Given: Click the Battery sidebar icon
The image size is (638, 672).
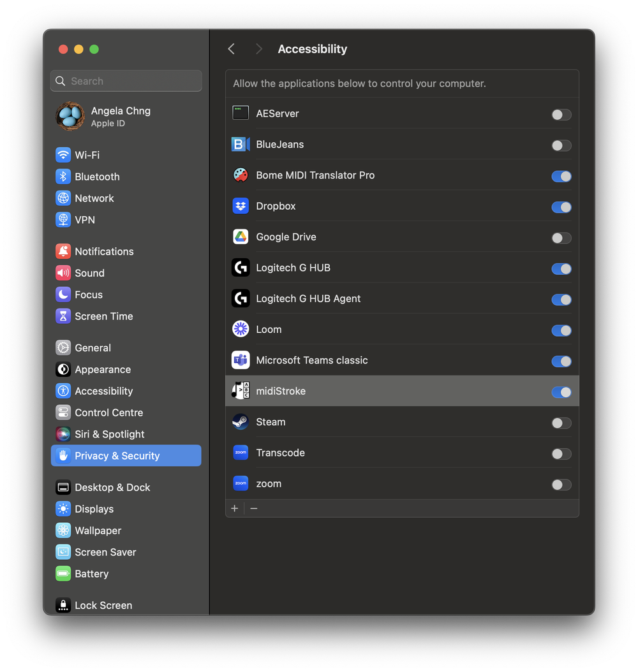Looking at the screenshot, I should [x=63, y=573].
